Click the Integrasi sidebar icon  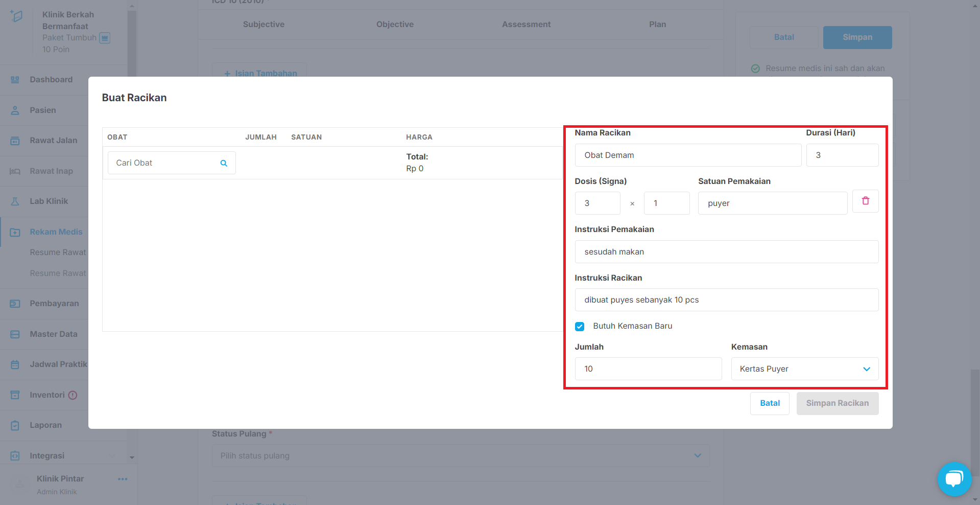(x=15, y=456)
